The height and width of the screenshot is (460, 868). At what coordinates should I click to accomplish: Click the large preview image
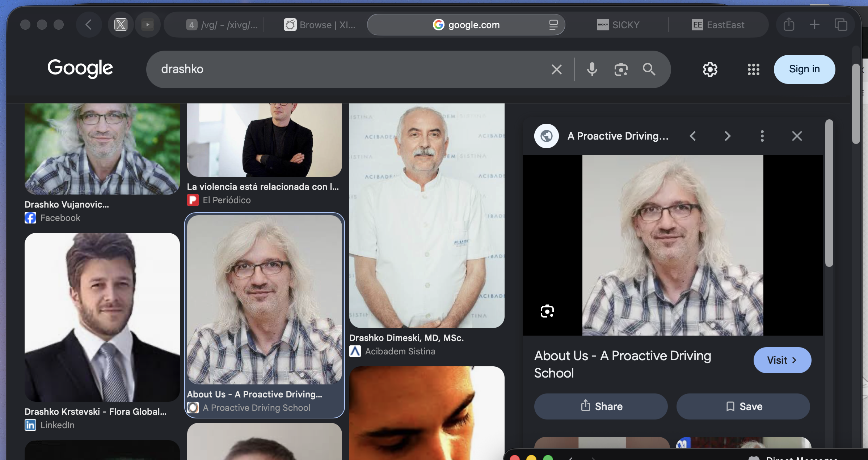point(673,245)
